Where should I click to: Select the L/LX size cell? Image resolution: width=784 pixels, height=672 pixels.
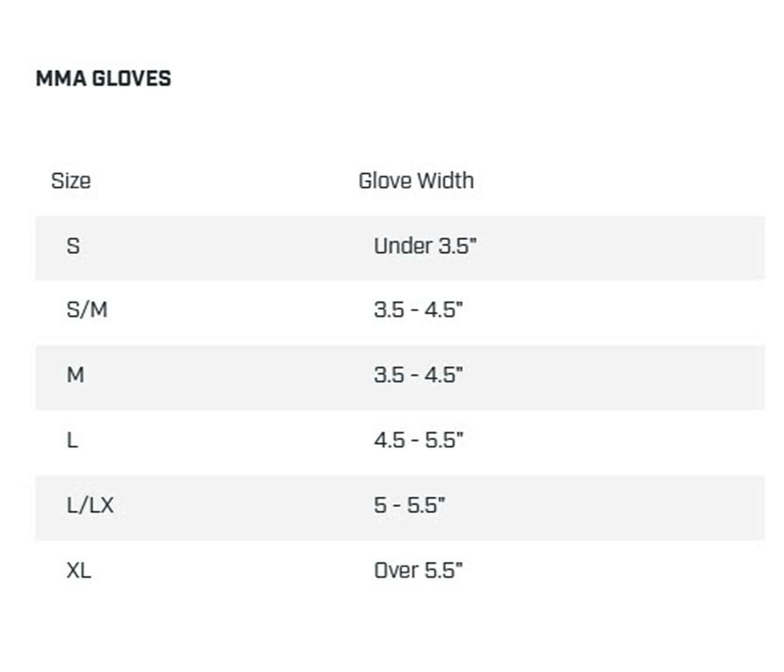[90, 505]
